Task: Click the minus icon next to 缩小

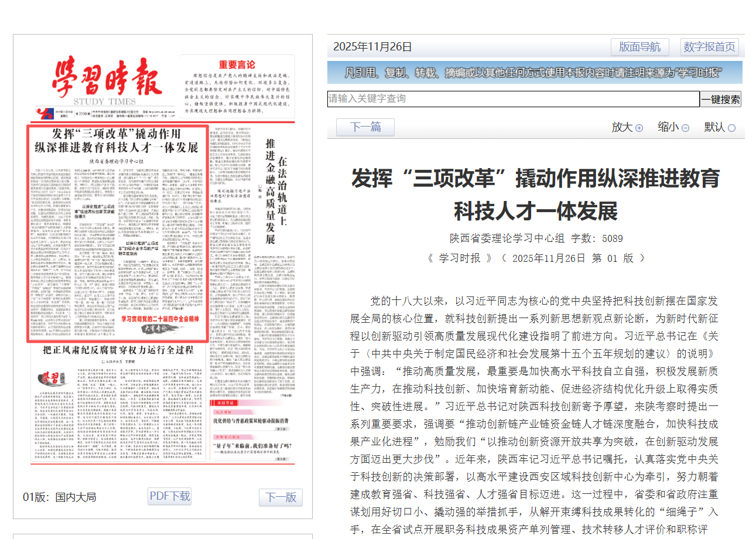Action: (x=685, y=128)
